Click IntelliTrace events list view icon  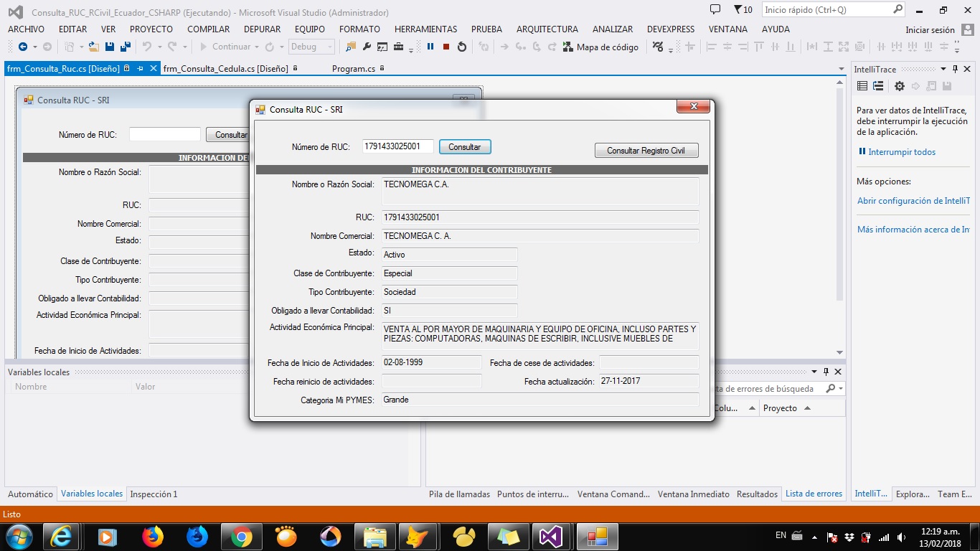tap(862, 86)
